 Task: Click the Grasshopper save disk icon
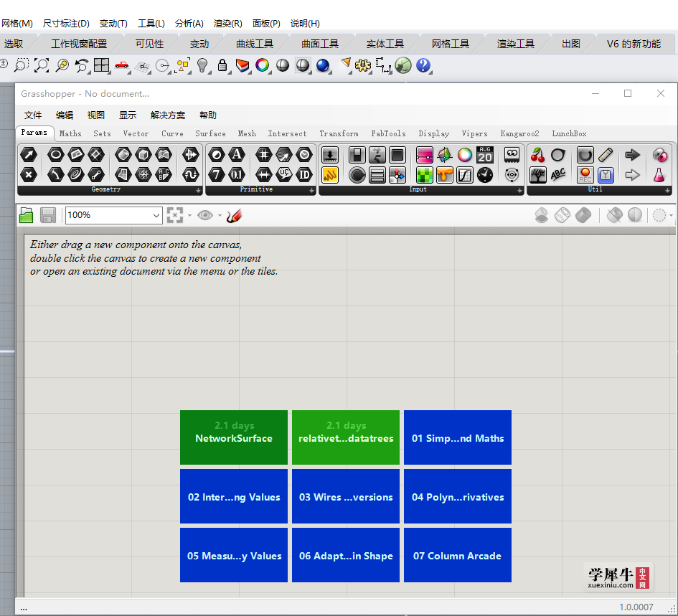coord(48,215)
